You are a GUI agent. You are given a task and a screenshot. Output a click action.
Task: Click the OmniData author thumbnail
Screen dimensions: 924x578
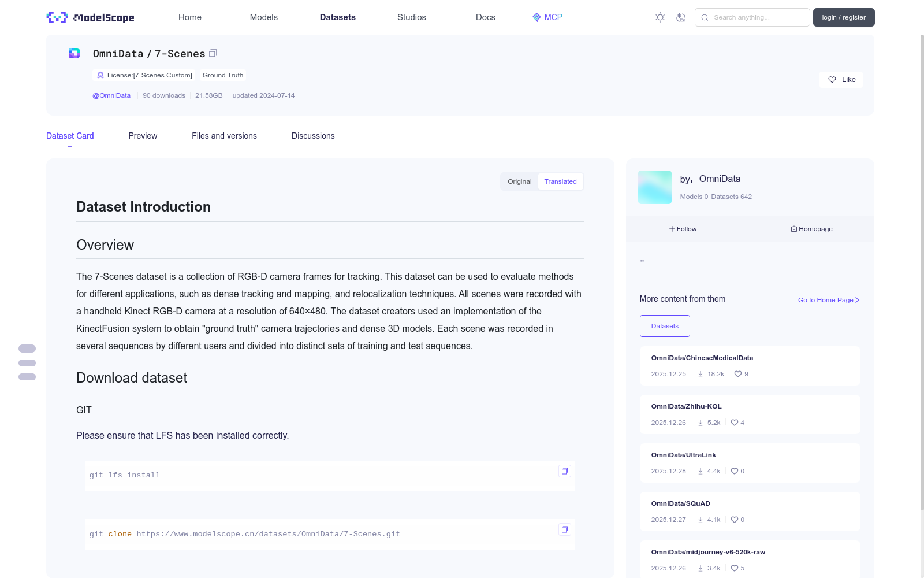tap(655, 187)
